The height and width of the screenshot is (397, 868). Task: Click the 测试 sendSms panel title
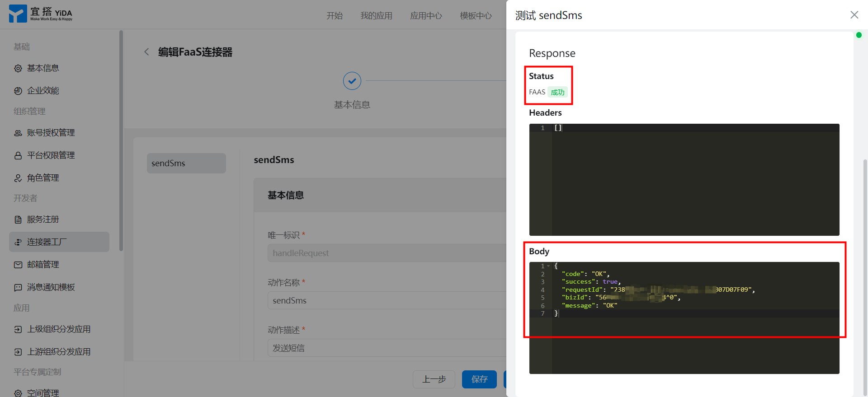(x=549, y=15)
